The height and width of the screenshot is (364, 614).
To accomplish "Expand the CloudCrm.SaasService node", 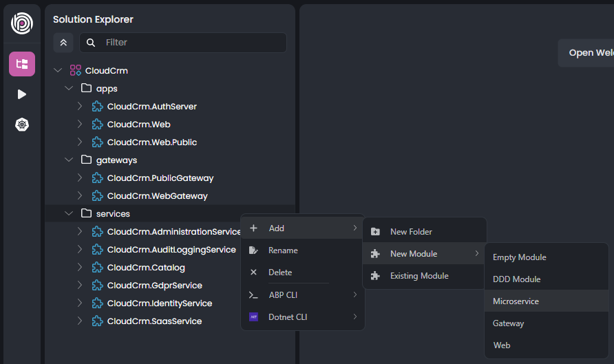I will (80, 321).
